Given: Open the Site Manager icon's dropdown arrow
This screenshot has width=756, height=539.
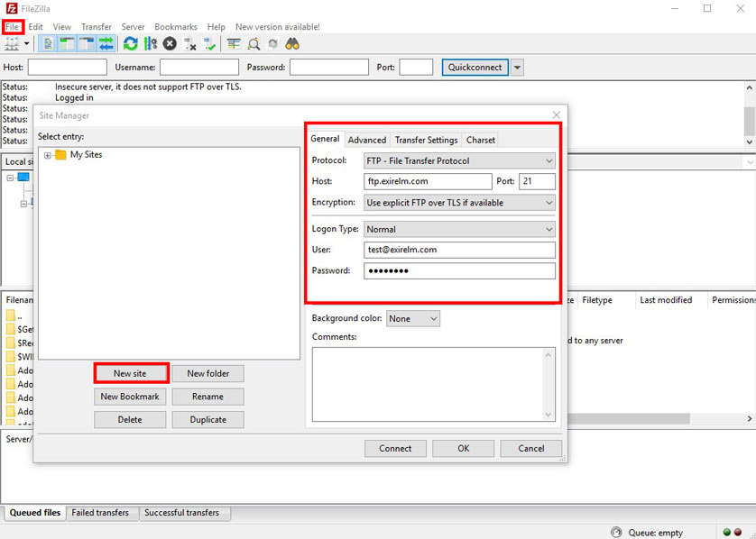Looking at the screenshot, I should coord(26,44).
